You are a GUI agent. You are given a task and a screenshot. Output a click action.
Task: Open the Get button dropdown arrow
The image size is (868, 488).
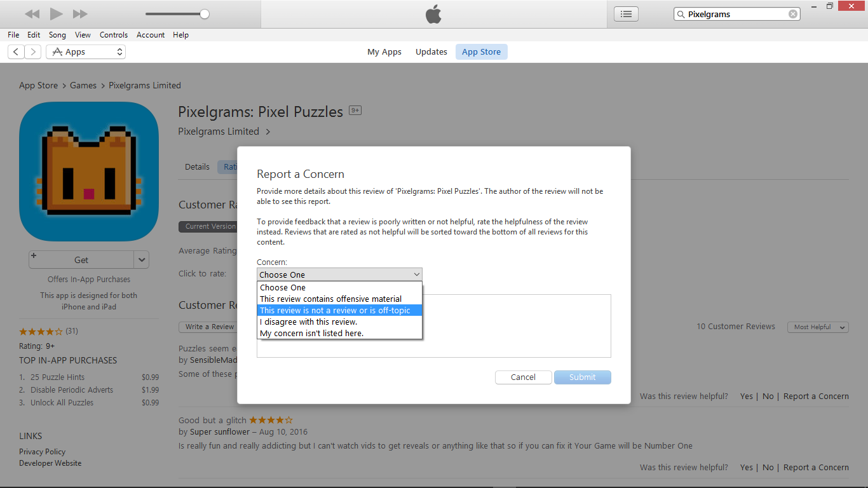click(x=142, y=260)
